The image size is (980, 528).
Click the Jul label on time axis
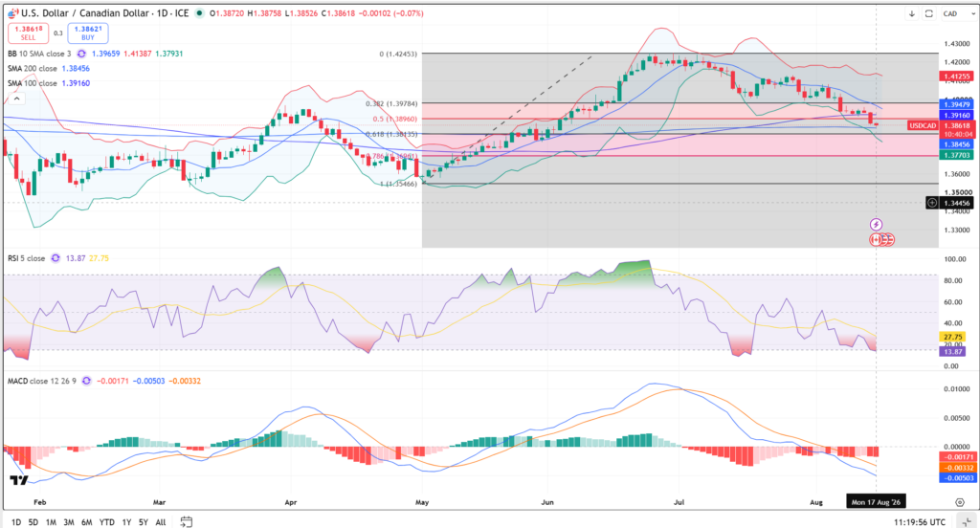point(679,502)
